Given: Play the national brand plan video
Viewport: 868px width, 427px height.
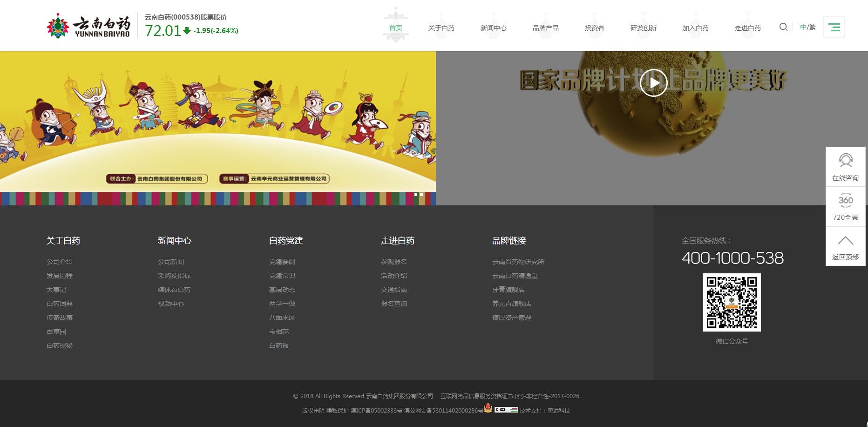Looking at the screenshot, I should coord(653,82).
